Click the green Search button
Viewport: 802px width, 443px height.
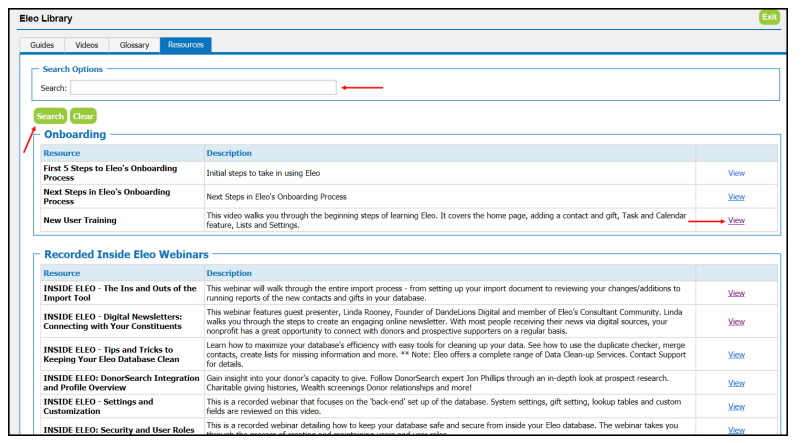click(50, 116)
